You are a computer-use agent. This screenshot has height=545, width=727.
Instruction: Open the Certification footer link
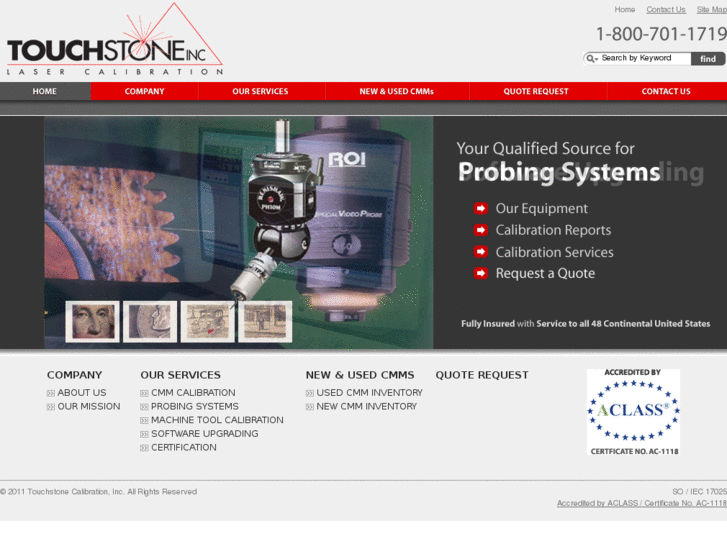(184, 448)
